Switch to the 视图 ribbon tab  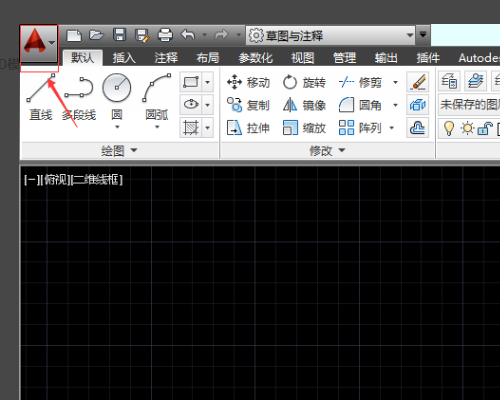(x=302, y=58)
